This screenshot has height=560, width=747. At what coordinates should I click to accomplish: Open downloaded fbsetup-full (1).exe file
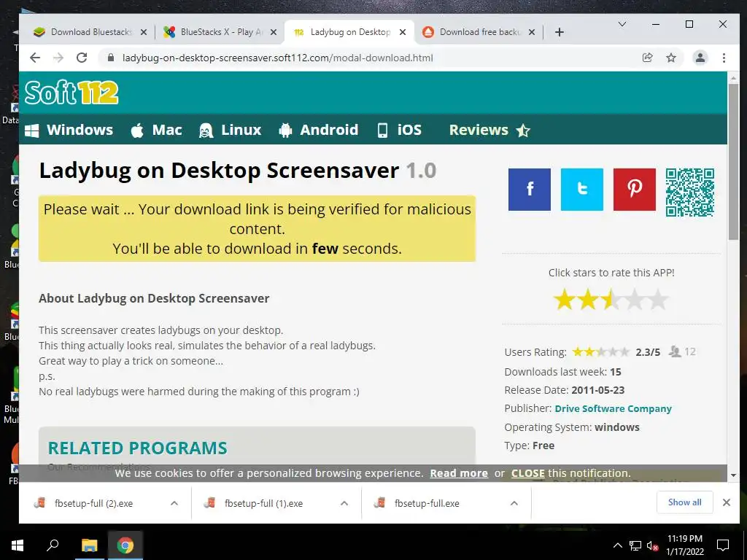point(263,503)
